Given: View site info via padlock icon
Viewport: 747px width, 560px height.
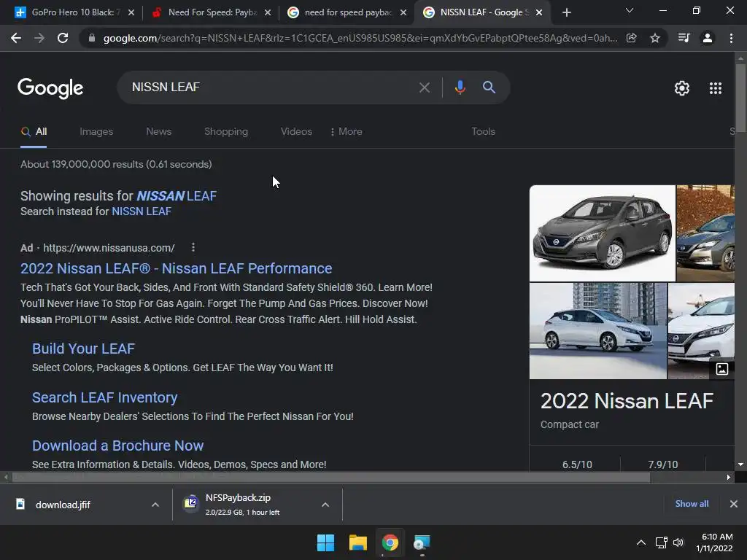Looking at the screenshot, I should pyautogui.click(x=91, y=38).
